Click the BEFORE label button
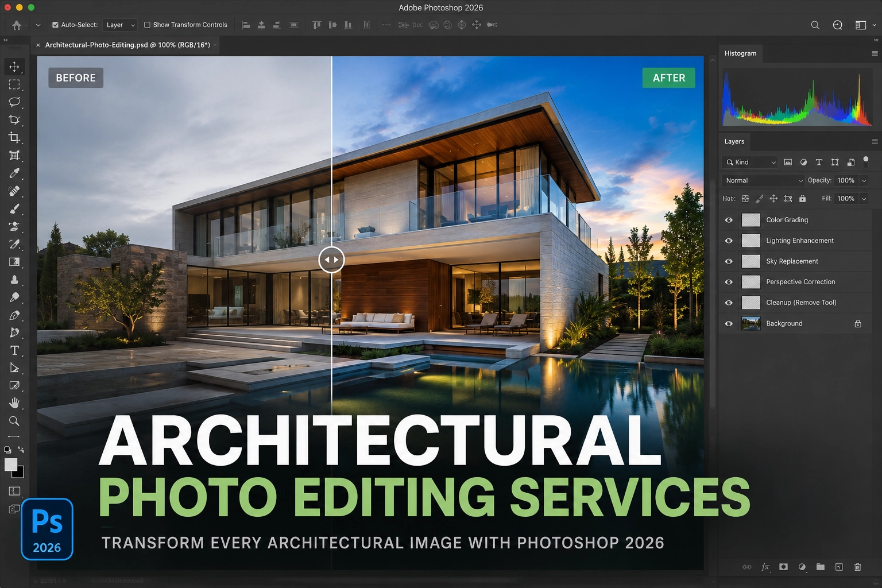Screen dimensions: 882x588 click(x=76, y=78)
